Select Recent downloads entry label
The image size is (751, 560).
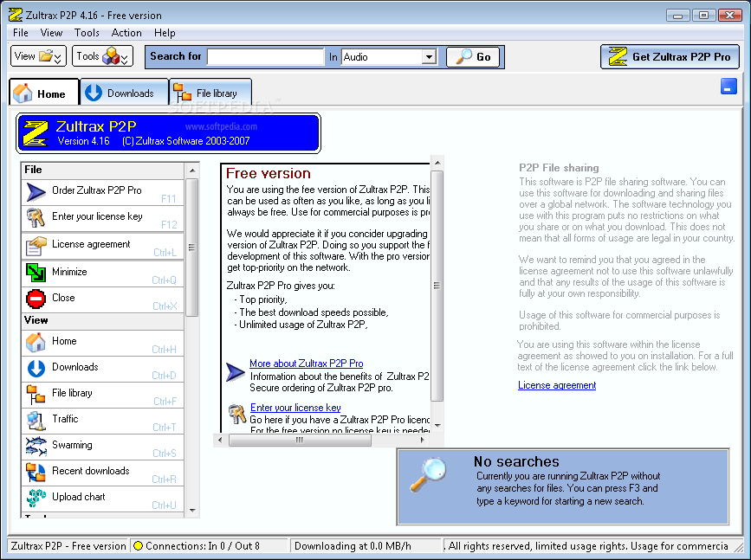pyautogui.click(x=91, y=471)
